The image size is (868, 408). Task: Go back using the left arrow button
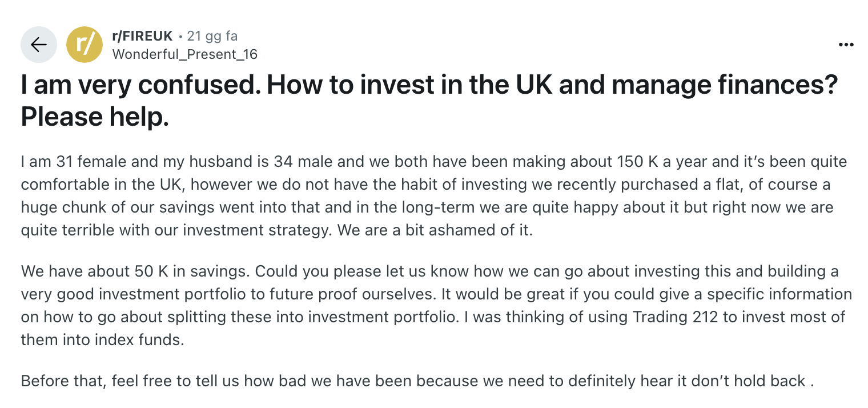[x=38, y=45]
